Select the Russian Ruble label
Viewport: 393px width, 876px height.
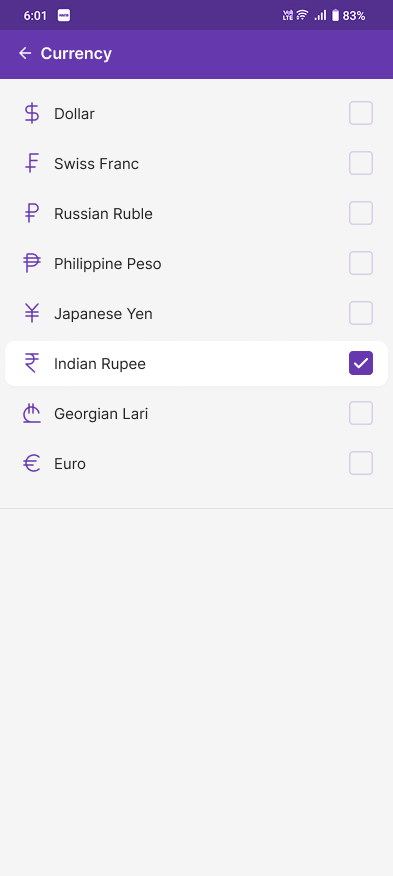103,213
